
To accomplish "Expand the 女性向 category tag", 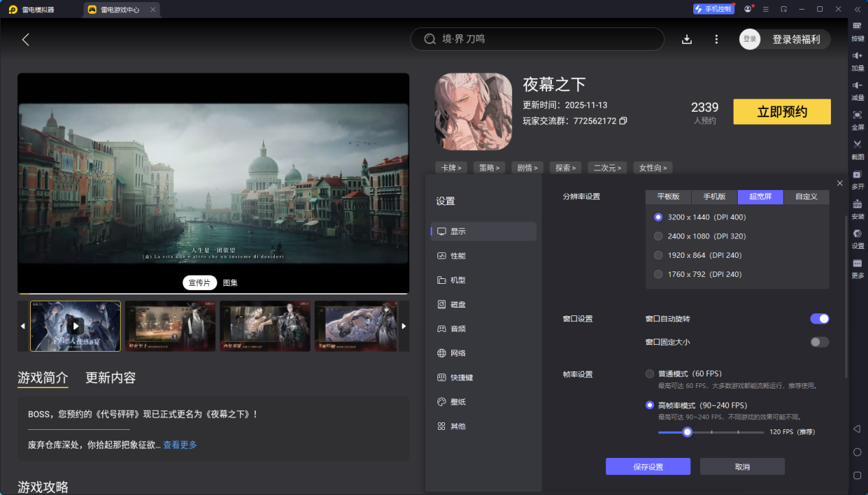I will click(653, 167).
